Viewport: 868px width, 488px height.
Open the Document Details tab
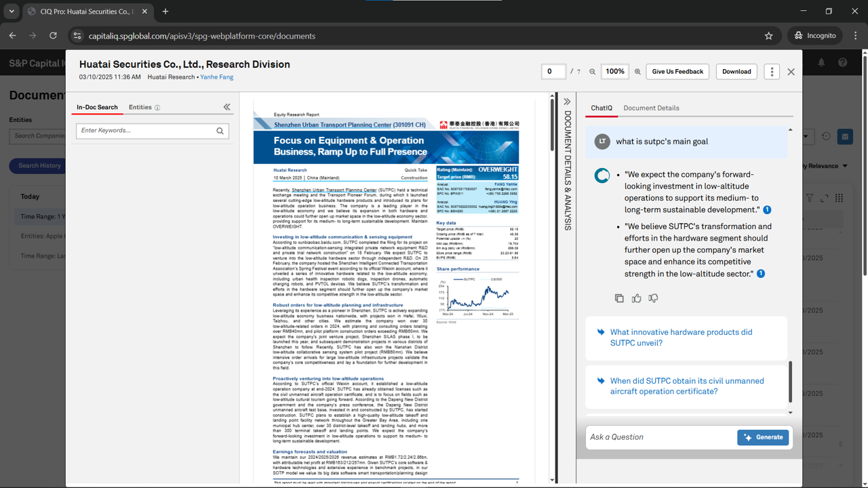tap(651, 108)
